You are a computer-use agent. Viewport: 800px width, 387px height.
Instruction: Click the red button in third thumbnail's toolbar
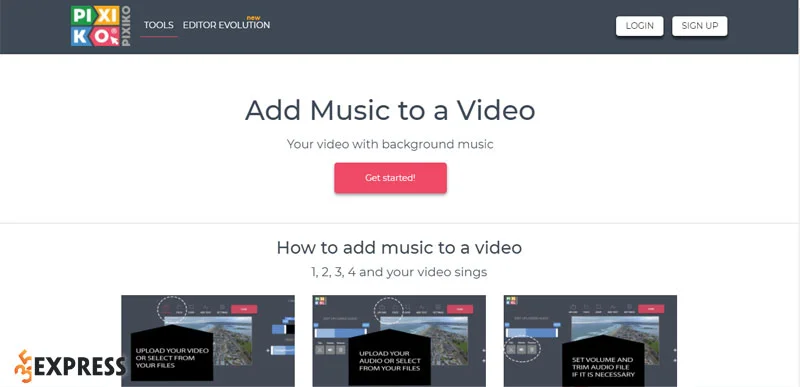click(651, 309)
